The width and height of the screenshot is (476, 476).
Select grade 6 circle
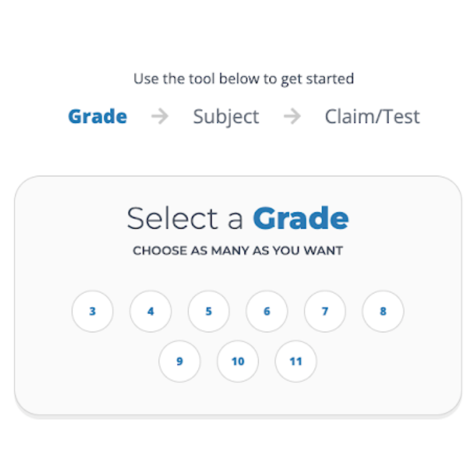(267, 312)
